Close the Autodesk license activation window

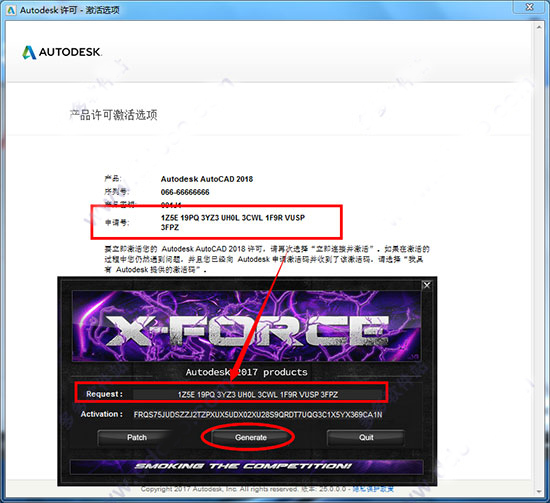(530, 7)
